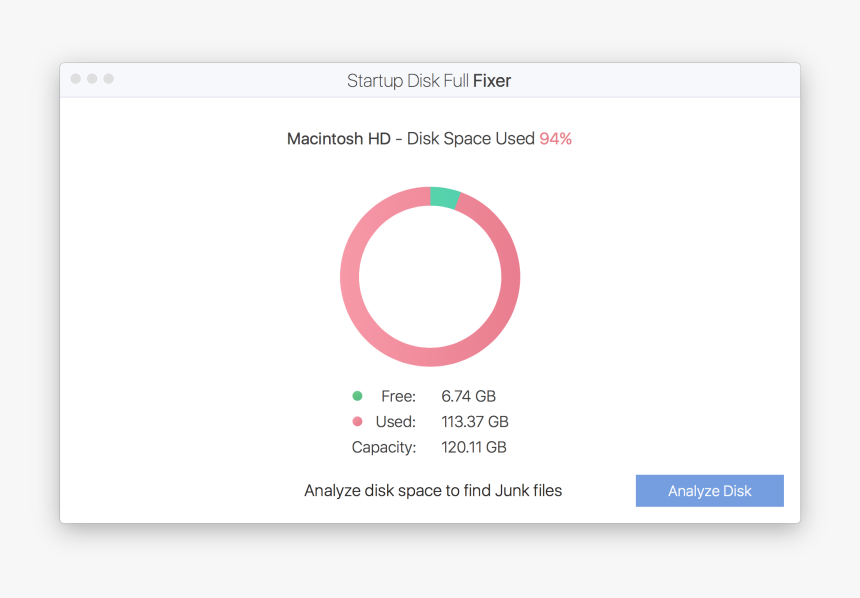The height and width of the screenshot is (598, 860).
Task: Click the green Free legend dot
Action: click(357, 396)
